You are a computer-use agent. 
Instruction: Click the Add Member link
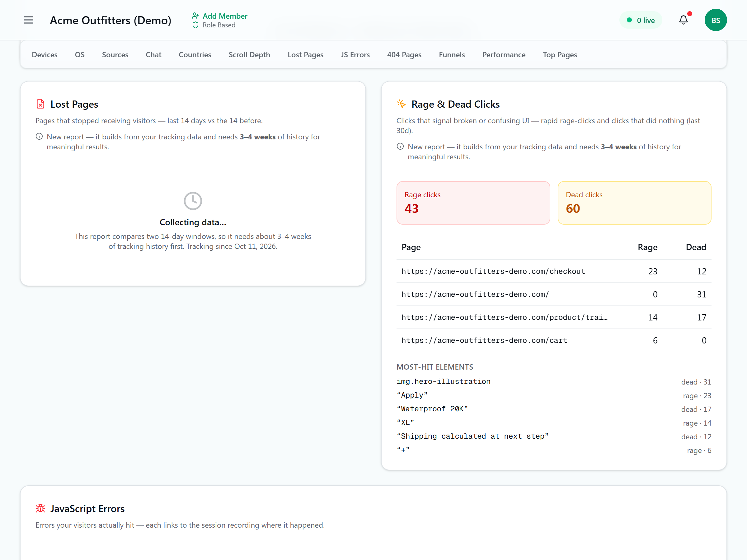(x=225, y=16)
